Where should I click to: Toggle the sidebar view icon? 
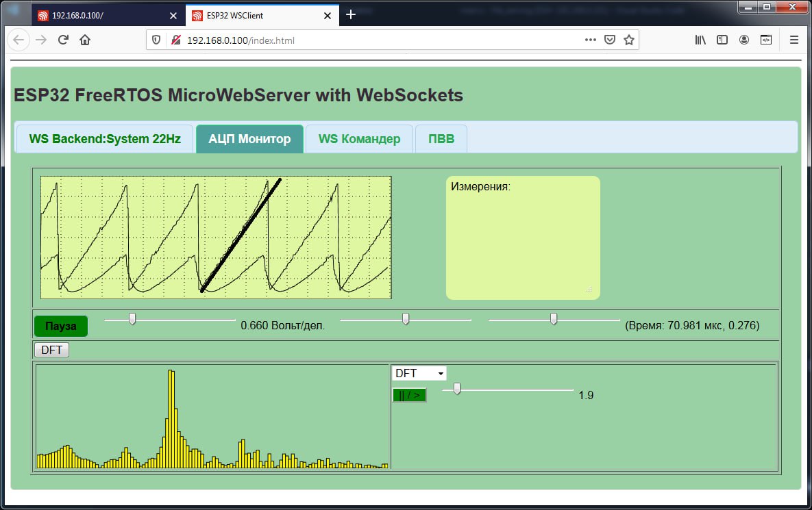(722, 40)
